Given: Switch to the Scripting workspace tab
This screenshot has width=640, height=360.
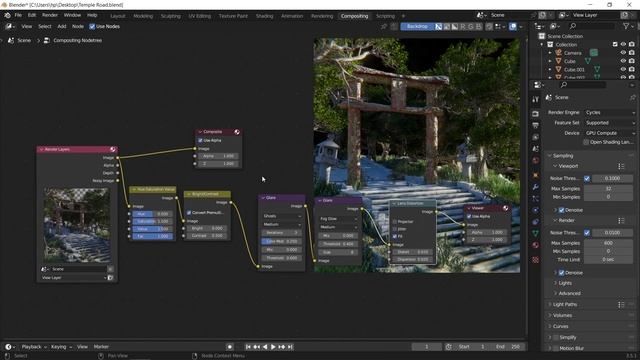Looking at the screenshot, I should pyautogui.click(x=385, y=16).
